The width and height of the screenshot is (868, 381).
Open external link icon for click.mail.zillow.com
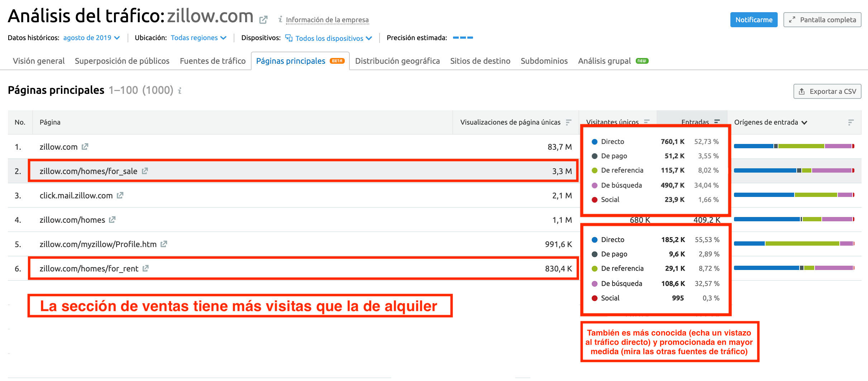pyautogui.click(x=120, y=195)
